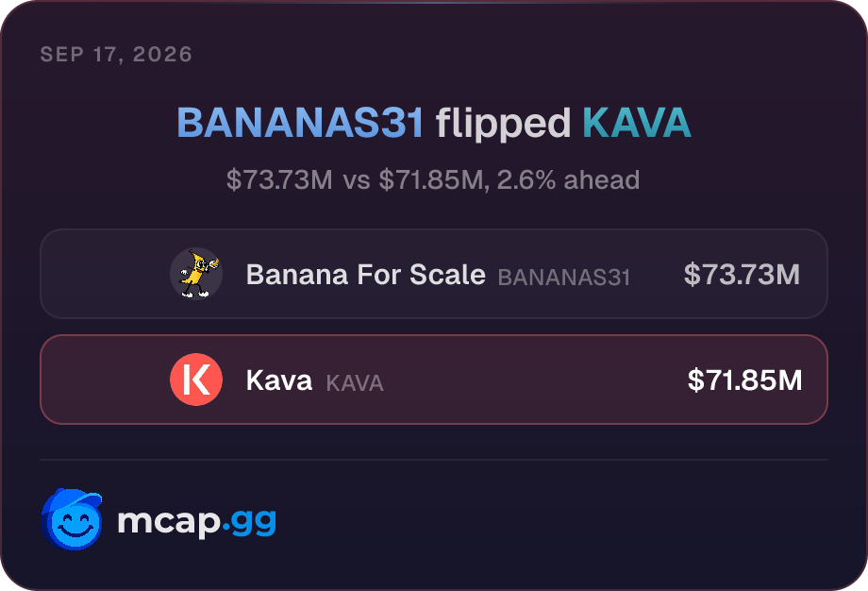Viewport: 868px width, 591px height.
Task: Click the grey BANANAS31 symbol label
Action: (564, 278)
